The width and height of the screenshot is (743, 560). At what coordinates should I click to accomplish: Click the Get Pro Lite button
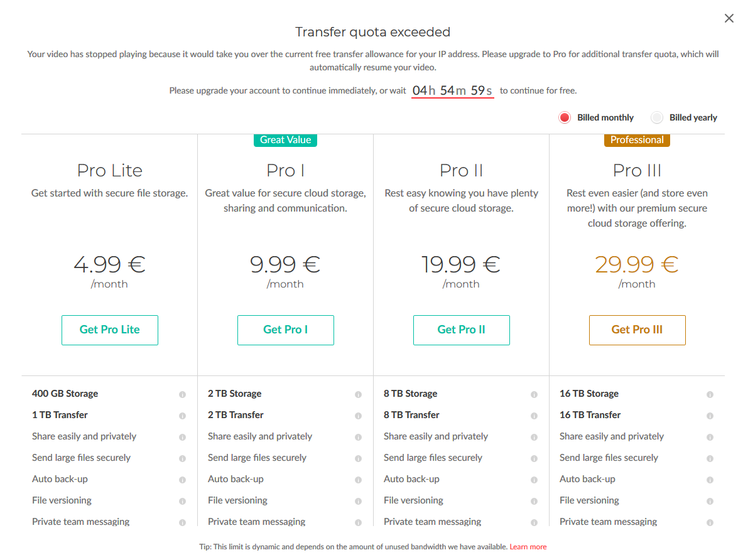109,330
